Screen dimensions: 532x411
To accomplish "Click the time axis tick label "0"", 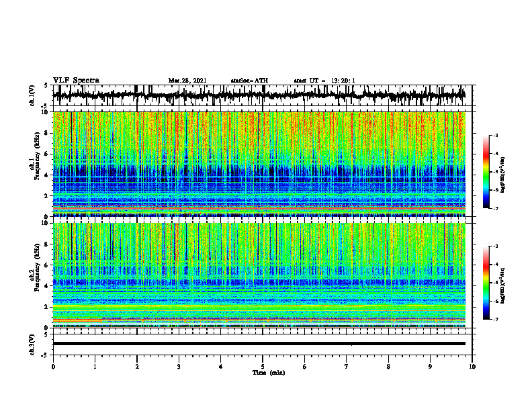I will coord(53,367).
